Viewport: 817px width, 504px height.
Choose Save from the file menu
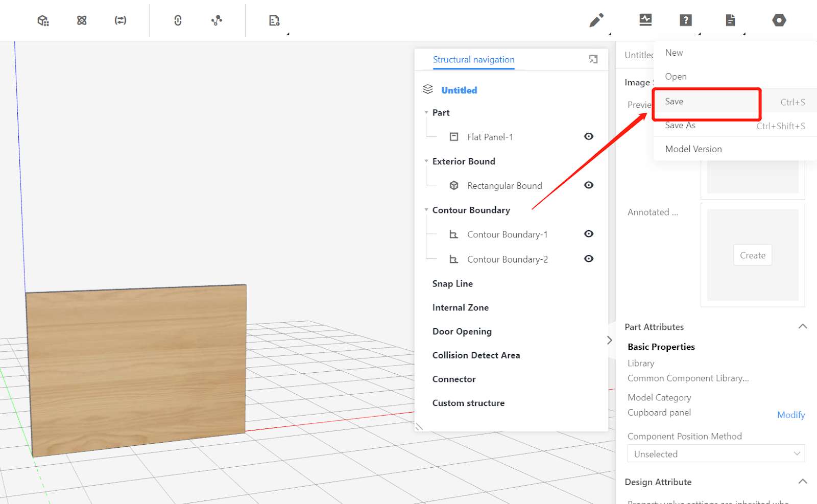(674, 102)
